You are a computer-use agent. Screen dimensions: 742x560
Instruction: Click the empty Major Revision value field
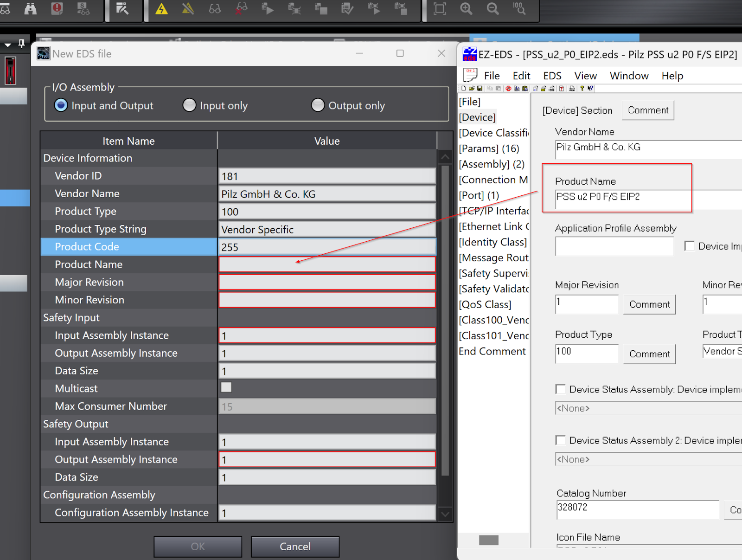(x=327, y=282)
